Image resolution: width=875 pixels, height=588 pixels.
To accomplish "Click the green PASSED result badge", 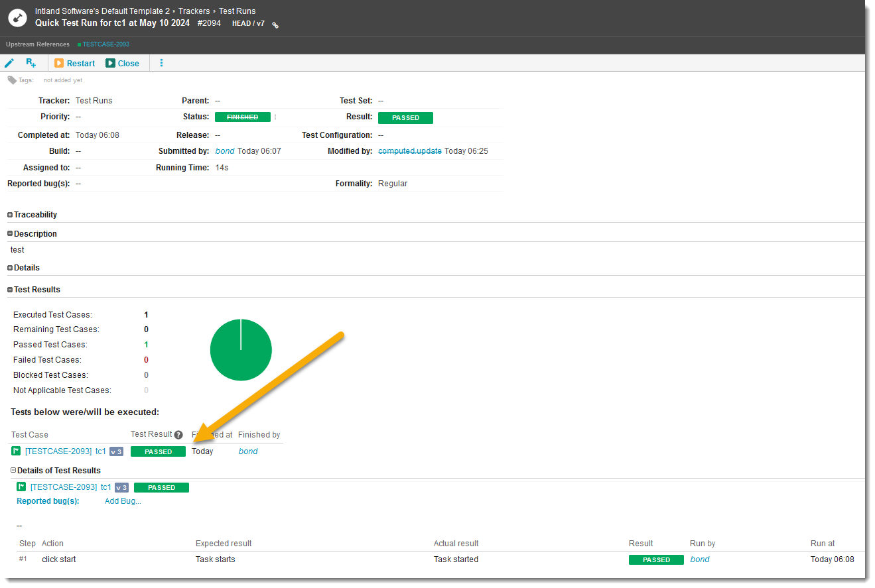I will click(405, 117).
